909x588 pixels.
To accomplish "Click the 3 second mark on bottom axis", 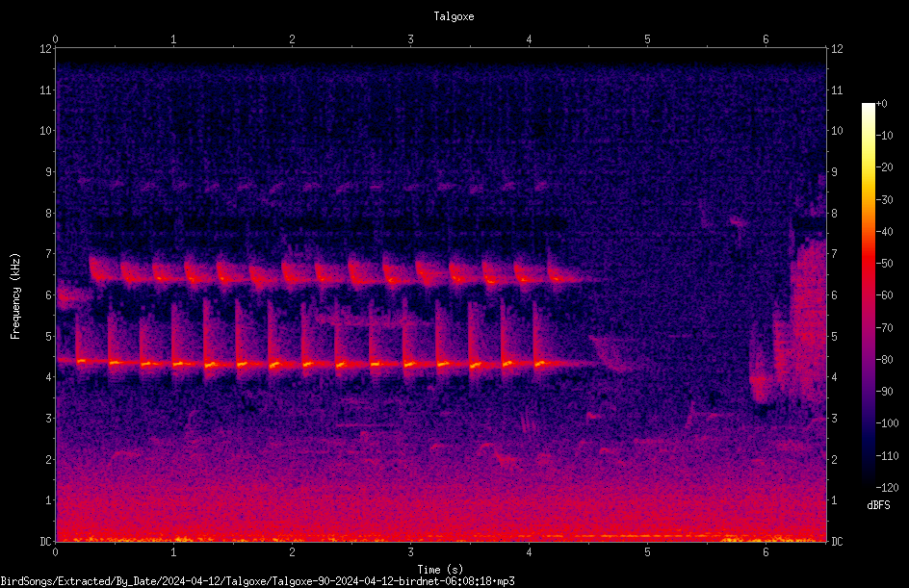I will click(x=410, y=552).
